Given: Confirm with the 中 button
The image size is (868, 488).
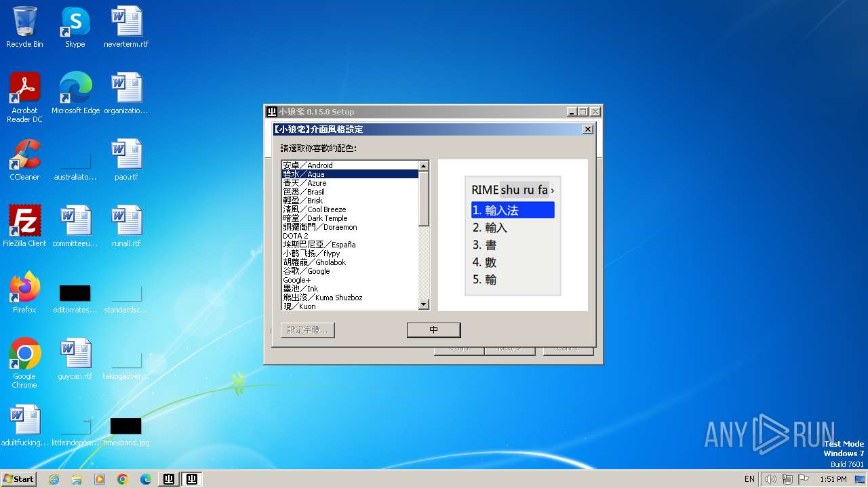Looking at the screenshot, I should 434,330.
